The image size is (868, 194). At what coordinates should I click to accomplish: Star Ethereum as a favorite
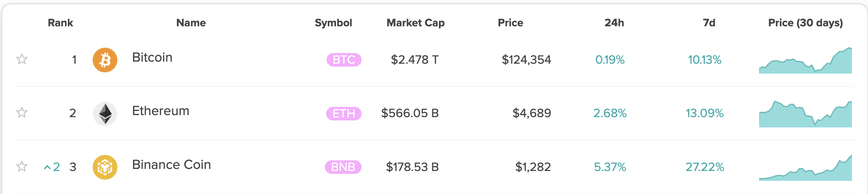click(22, 112)
